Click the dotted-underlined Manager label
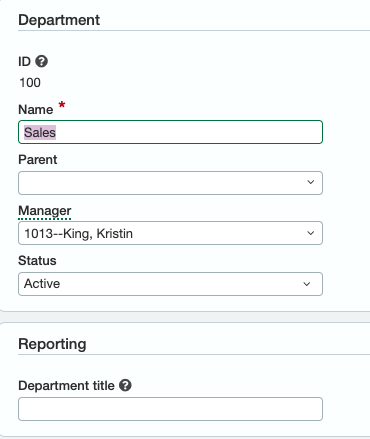The width and height of the screenshot is (370, 439). click(45, 211)
